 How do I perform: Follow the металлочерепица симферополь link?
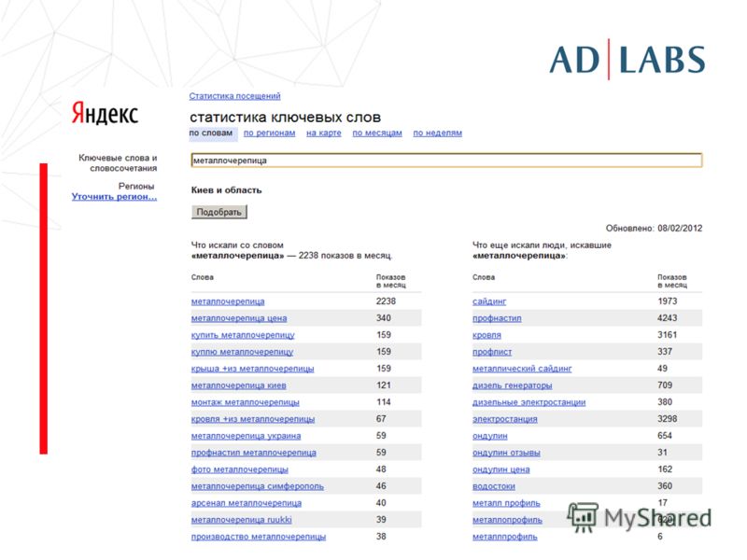pos(258,486)
